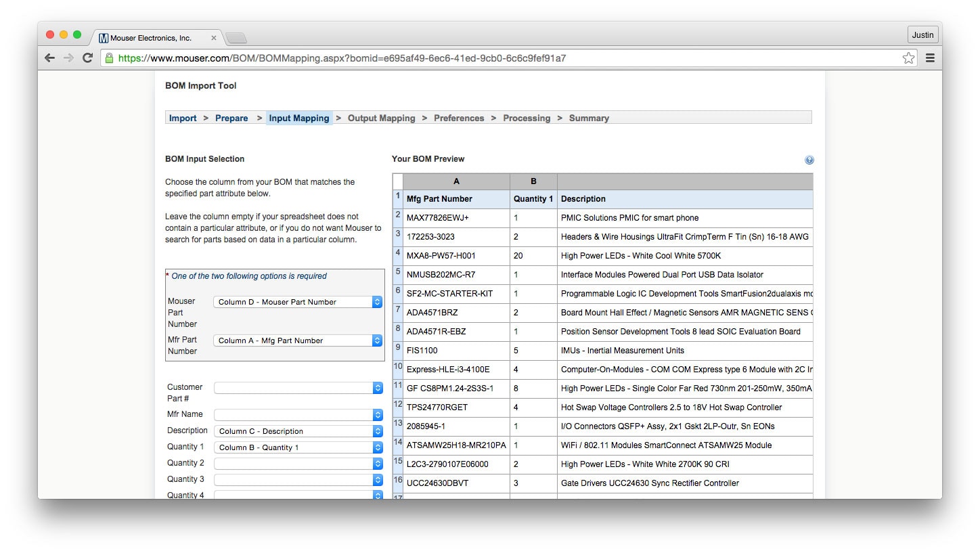This screenshot has height=553, width=980.
Task: Open the Chrome hamburger menu
Action: coord(930,58)
